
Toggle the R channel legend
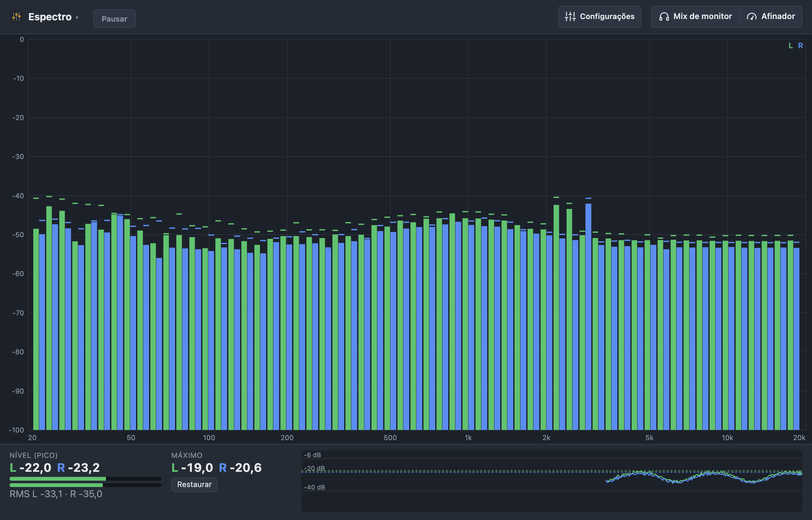800,46
